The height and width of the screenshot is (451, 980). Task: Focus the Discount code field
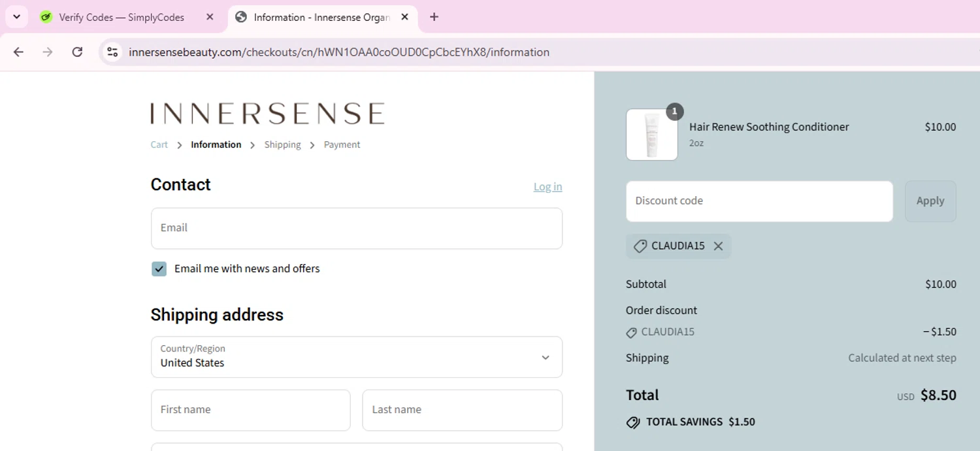coord(759,201)
